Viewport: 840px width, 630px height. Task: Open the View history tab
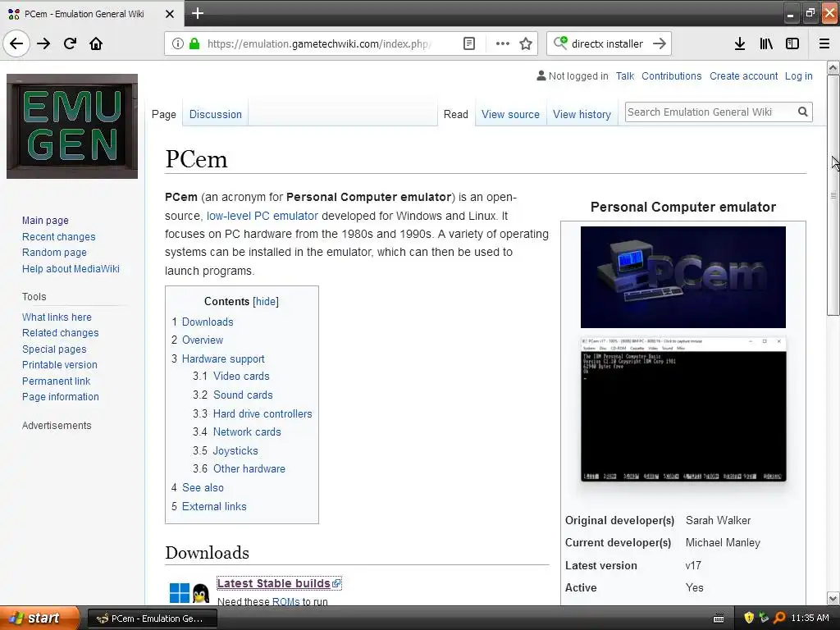(582, 114)
